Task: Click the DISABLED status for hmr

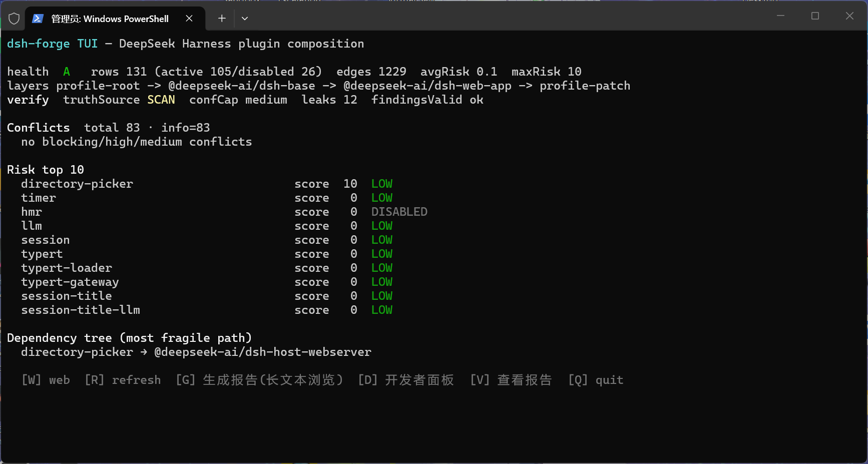Action: tap(399, 212)
